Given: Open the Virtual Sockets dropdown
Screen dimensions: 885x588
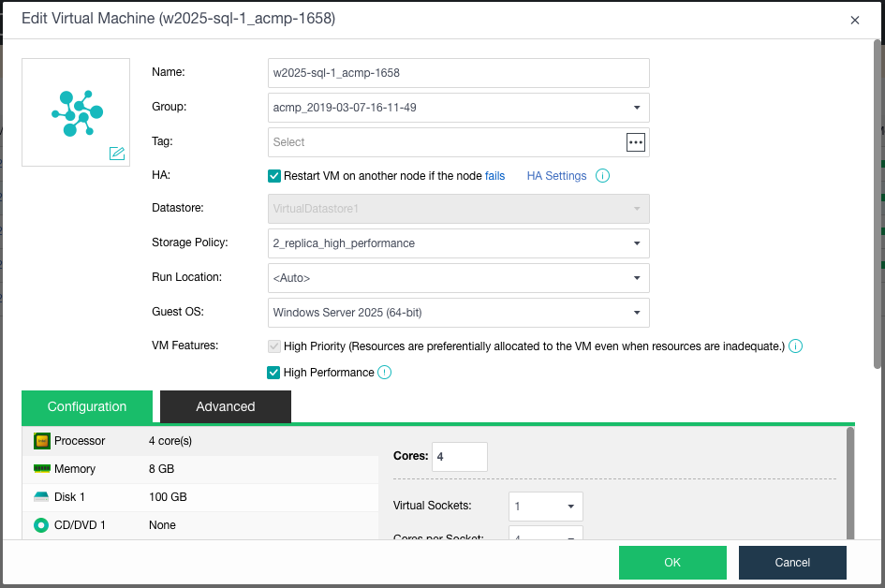Looking at the screenshot, I should click(570, 507).
